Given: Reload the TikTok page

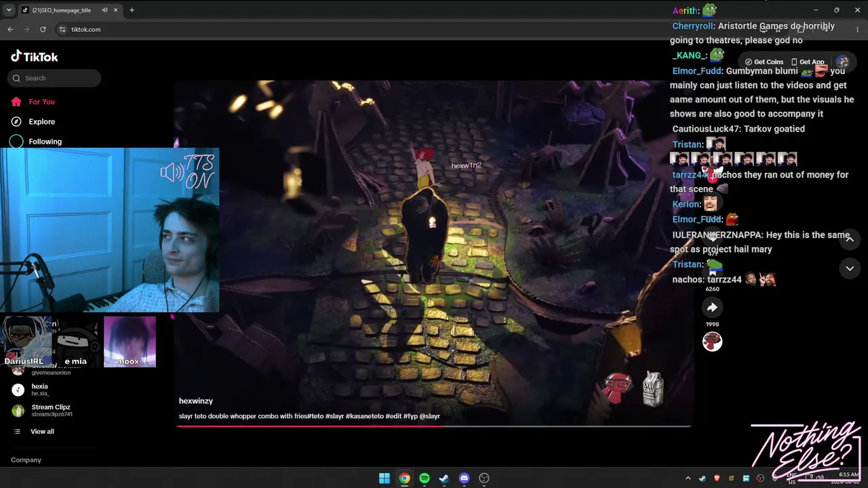Looking at the screenshot, I should (43, 29).
